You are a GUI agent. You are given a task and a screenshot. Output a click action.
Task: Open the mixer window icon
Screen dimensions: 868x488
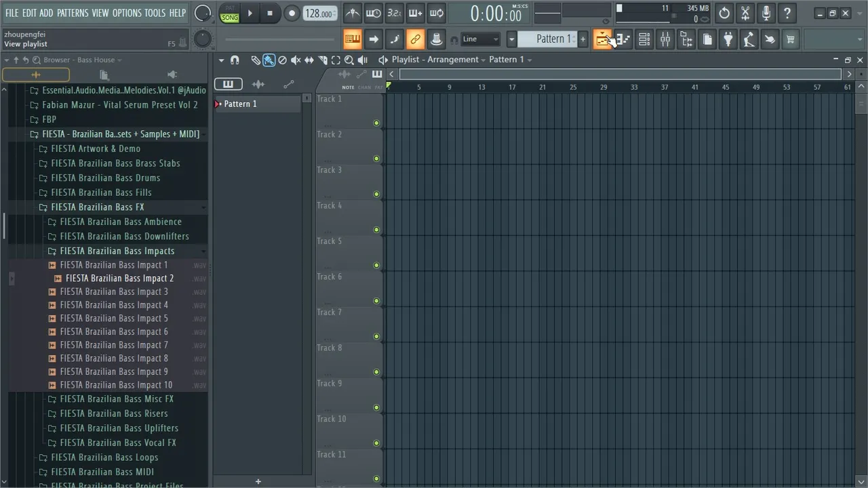(665, 39)
